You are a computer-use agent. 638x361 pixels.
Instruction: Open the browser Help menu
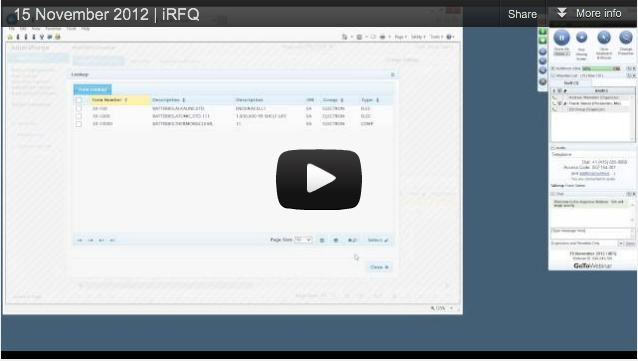click(x=85, y=29)
